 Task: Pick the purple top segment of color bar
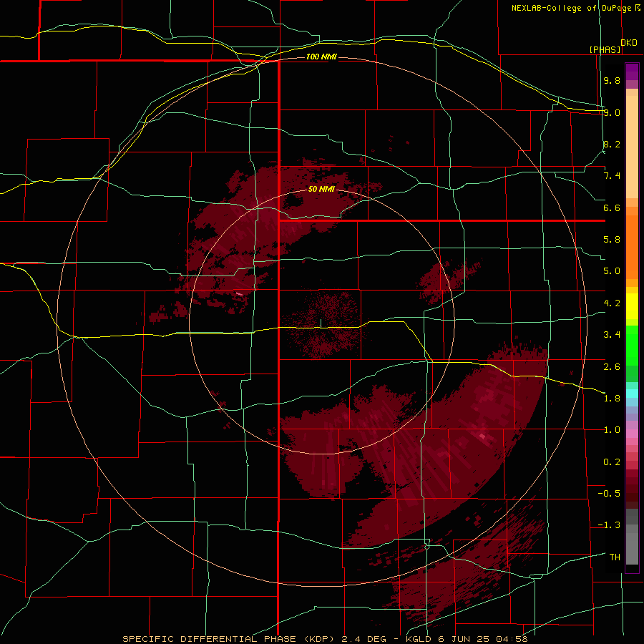[632, 72]
